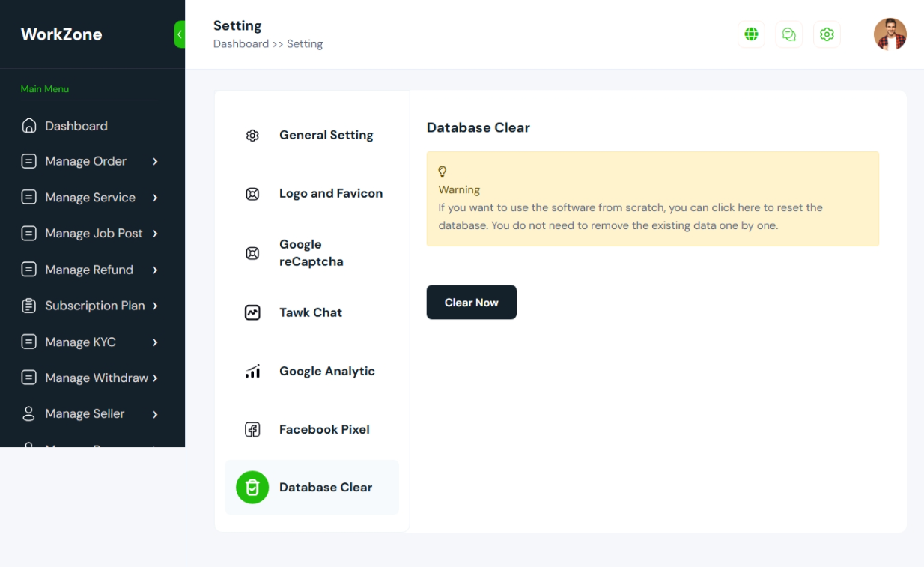924x567 pixels.
Task: Expand the Manage Order menu chevron
Action: pyautogui.click(x=155, y=161)
